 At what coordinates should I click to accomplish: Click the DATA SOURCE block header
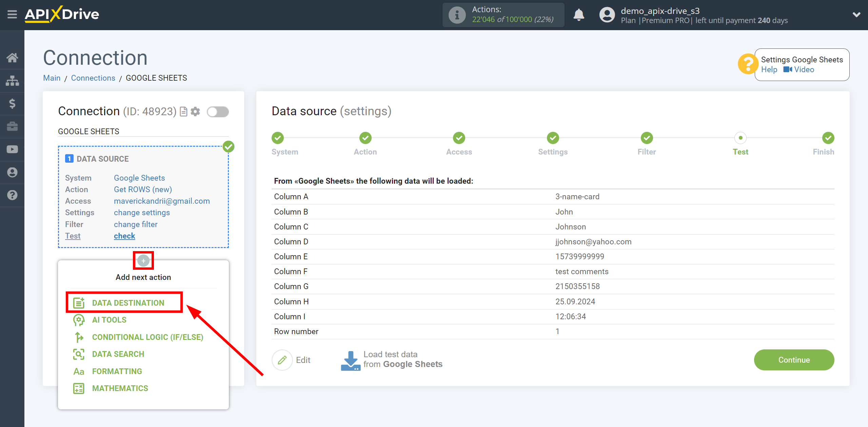(97, 159)
